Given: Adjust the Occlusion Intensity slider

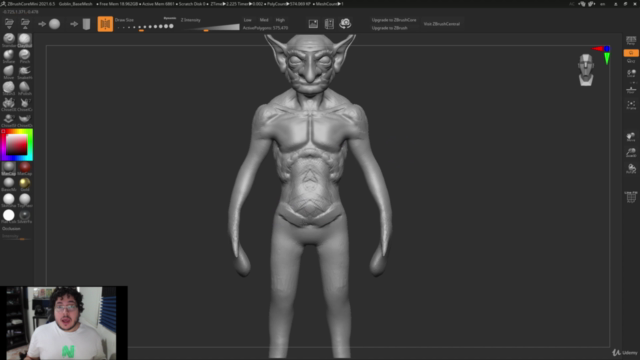Looking at the screenshot, I should [16, 237].
